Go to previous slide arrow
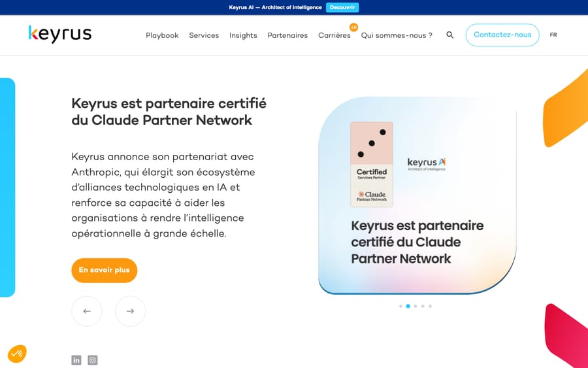 (x=87, y=311)
